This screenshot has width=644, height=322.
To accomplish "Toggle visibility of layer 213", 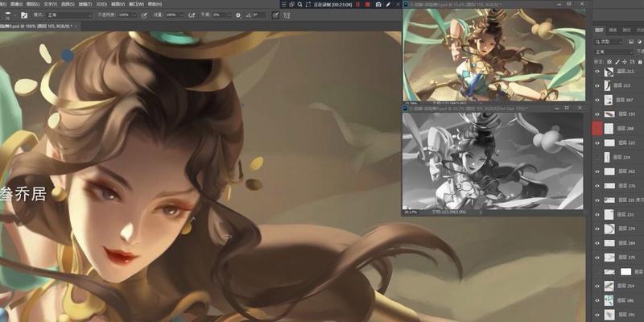I will click(x=597, y=72).
